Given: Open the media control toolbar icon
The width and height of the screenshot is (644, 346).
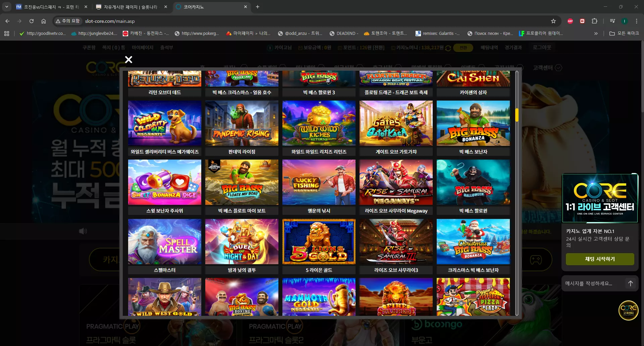Looking at the screenshot, I should point(612,21).
